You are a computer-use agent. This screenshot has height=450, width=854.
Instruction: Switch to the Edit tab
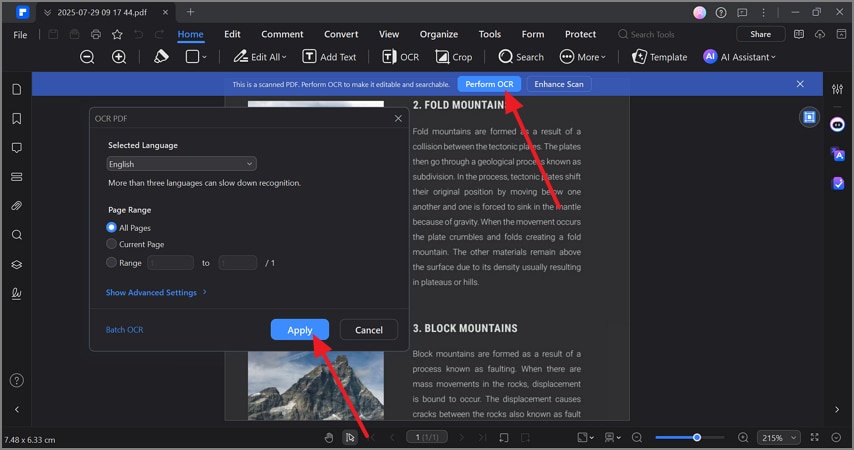tap(232, 34)
